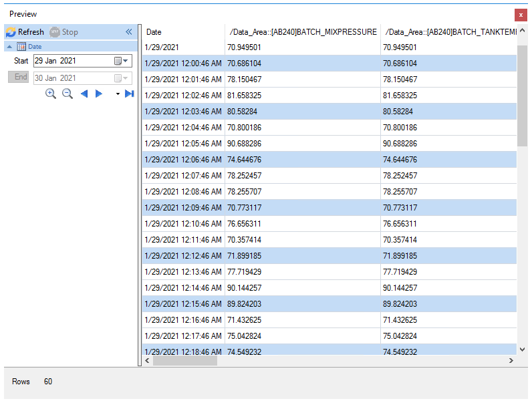Click the zoom out magnifier icon
532x403 pixels.
point(68,94)
